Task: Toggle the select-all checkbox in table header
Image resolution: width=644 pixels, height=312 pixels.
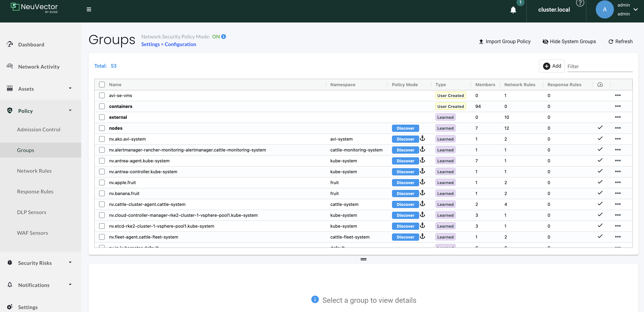Action: (x=102, y=85)
